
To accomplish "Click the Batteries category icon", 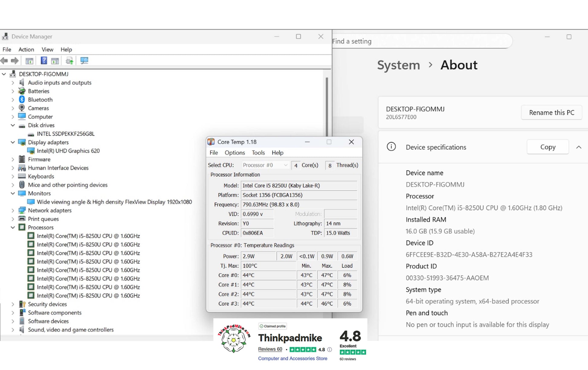I will pos(22,91).
